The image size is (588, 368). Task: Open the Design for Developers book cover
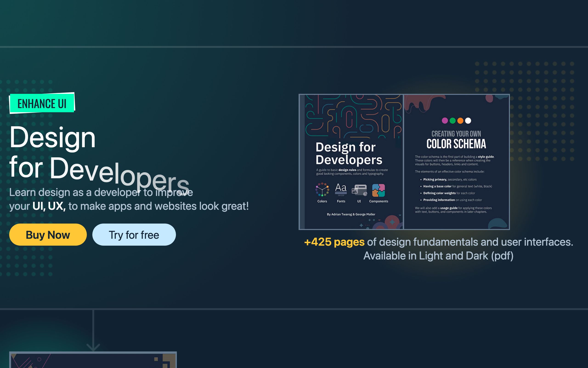click(351, 162)
